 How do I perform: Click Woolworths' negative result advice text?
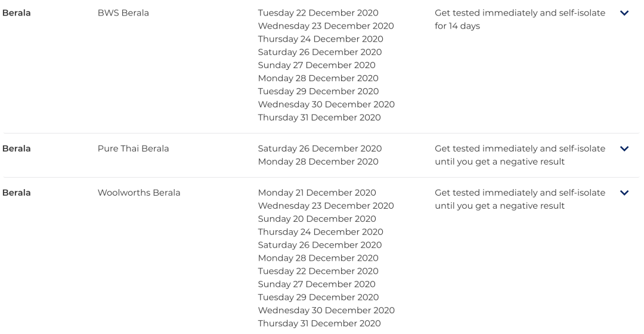(x=520, y=199)
